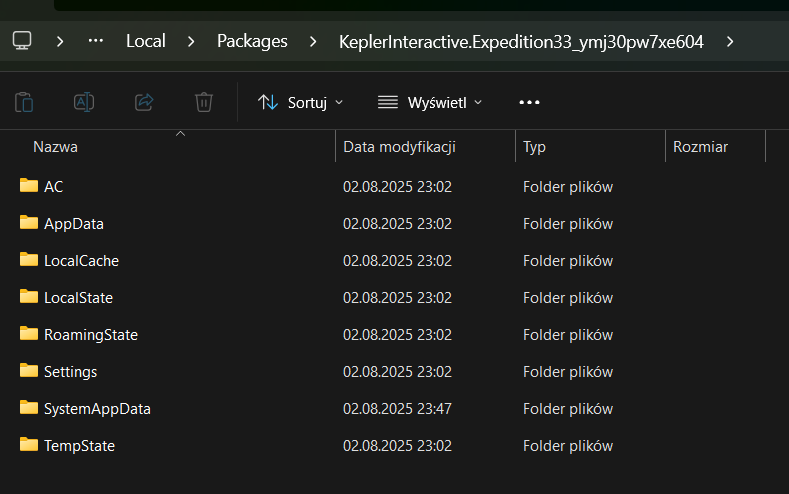Select the TempState folder icon
This screenshot has height=494, width=789.
click(29, 444)
